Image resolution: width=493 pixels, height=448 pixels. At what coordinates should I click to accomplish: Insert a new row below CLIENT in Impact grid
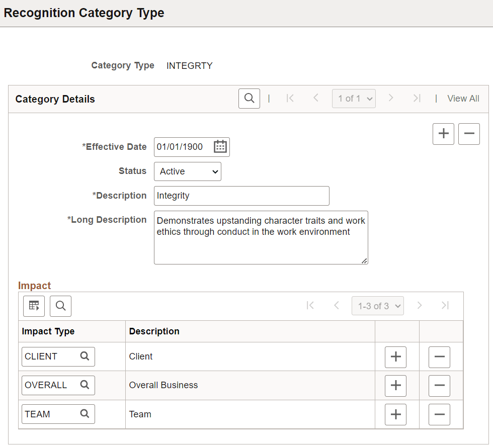[x=396, y=357]
